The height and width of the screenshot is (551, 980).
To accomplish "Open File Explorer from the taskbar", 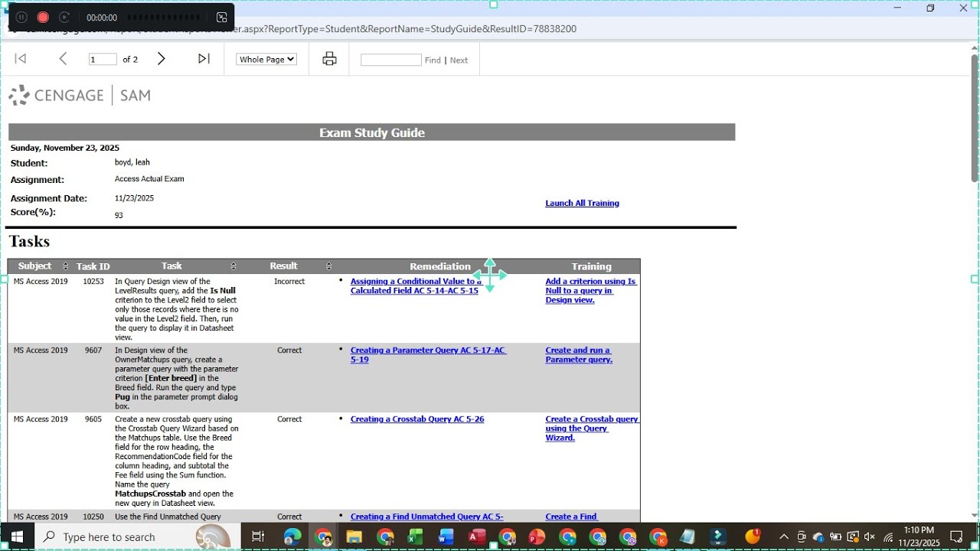I will (354, 536).
